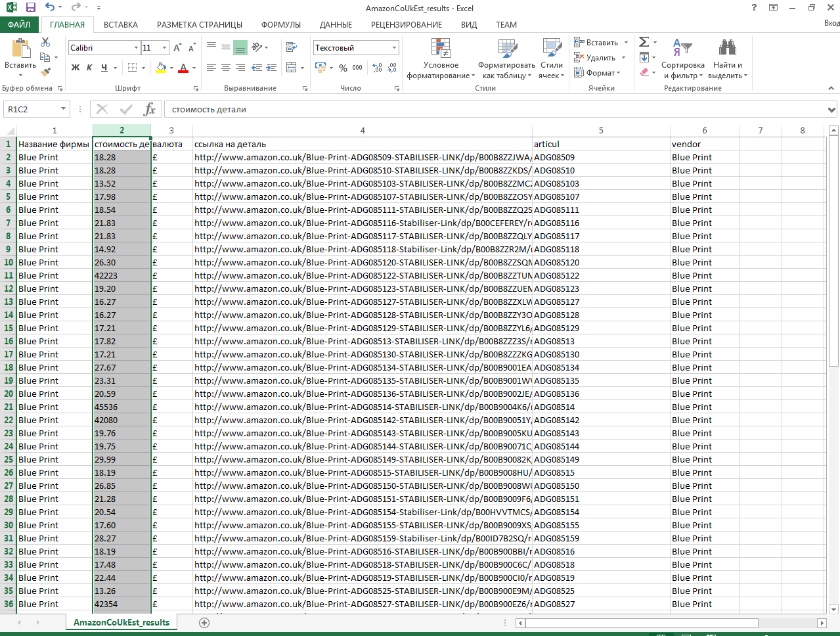
Task: Toggle italic (К) formatting
Action: (x=89, y=68)
